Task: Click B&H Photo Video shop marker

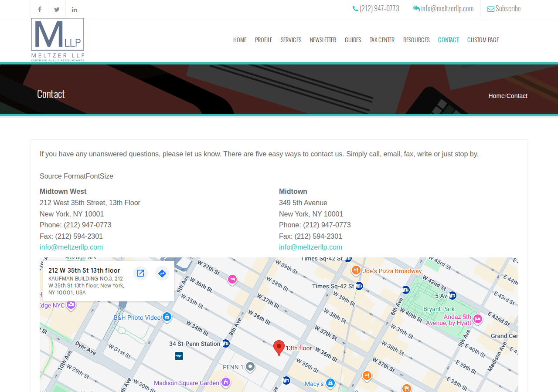Action: (167, 317)
